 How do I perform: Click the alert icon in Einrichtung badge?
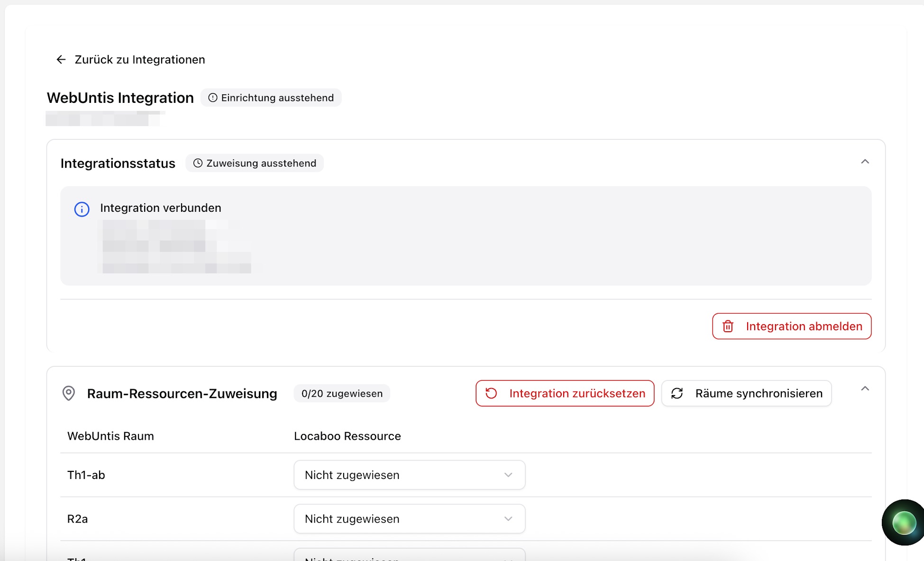[213, 98]
